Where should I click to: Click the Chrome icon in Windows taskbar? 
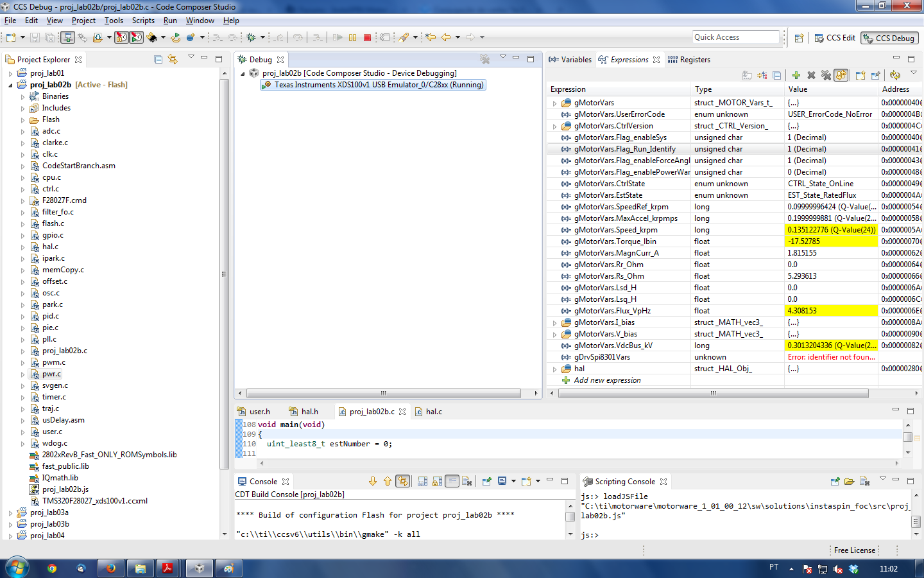pyautogui.click(x=52, y=568)
